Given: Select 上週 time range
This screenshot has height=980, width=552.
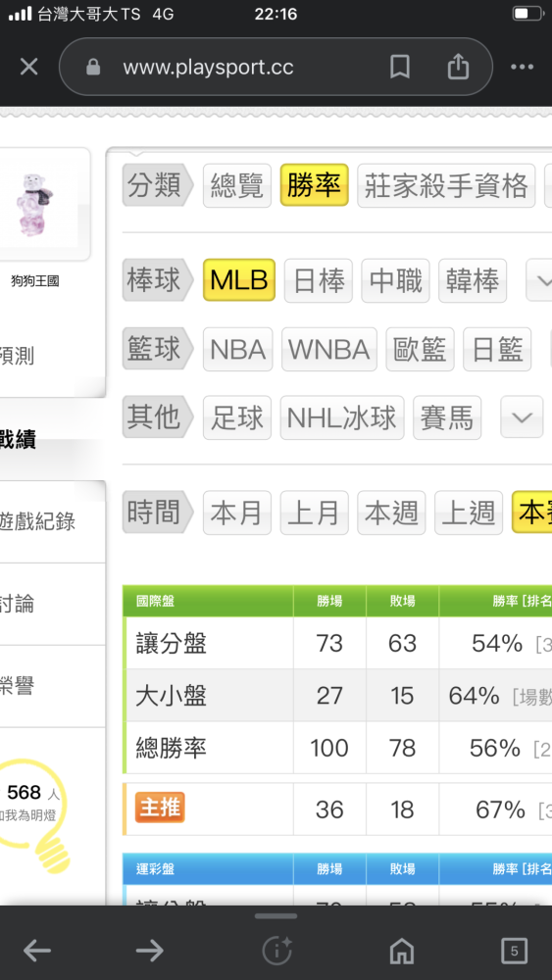Looking at the screenshot, I should pyautogui.click(x=469, y=513).
